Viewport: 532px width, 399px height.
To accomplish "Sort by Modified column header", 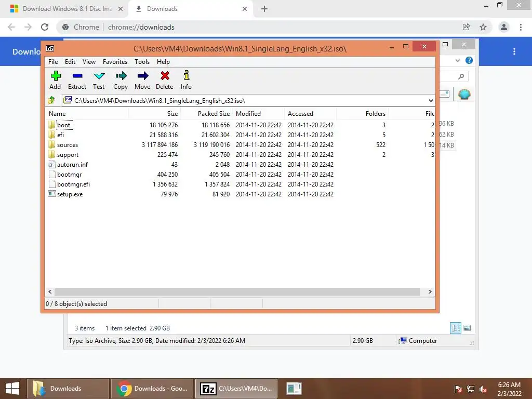I will pyautogui.click(x=259, y=114).
